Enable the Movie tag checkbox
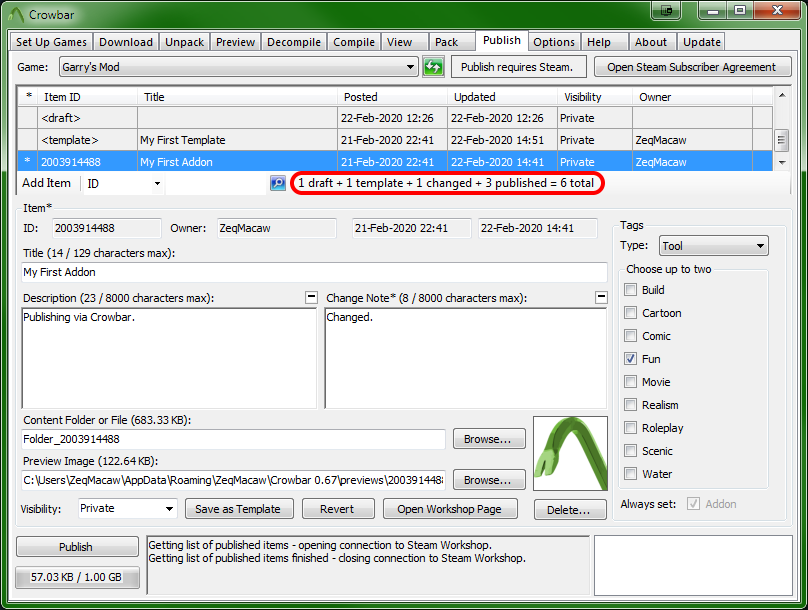The image size is (808, 610). point(630,382)
